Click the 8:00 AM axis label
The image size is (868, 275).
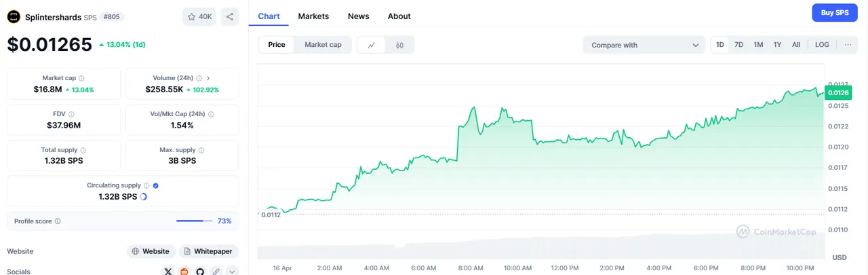tap(469, 268)
